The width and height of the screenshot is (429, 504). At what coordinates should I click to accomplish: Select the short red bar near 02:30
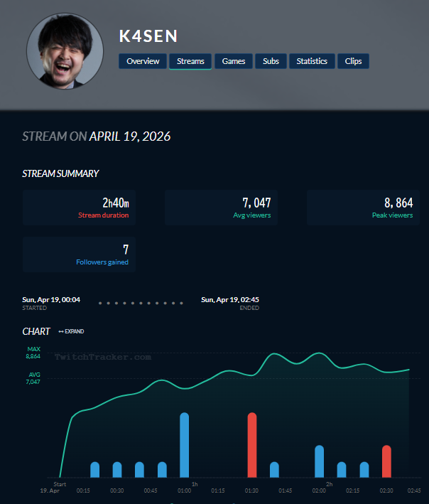tap(386, 461)
